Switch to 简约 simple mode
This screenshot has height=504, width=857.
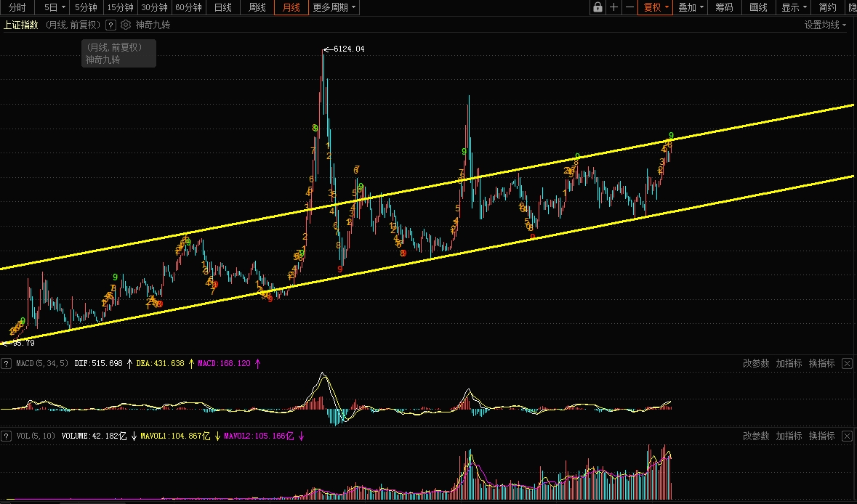pyautogui.click(x=827, y=7)
